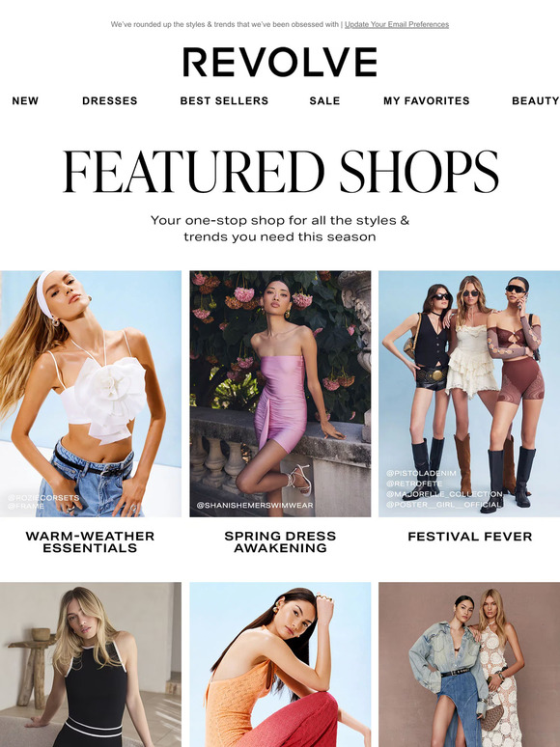Go to BEST SELLERS
Viewport: 560px width, 747px height.
(224, 101)
